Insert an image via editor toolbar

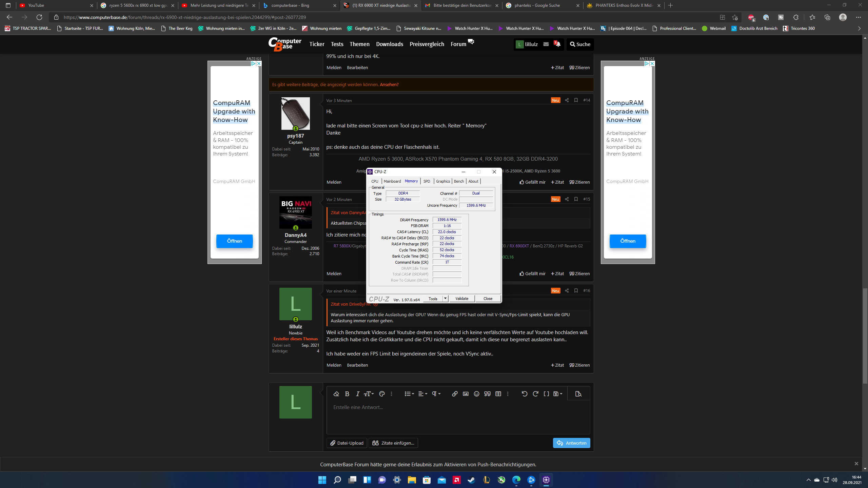466,394
